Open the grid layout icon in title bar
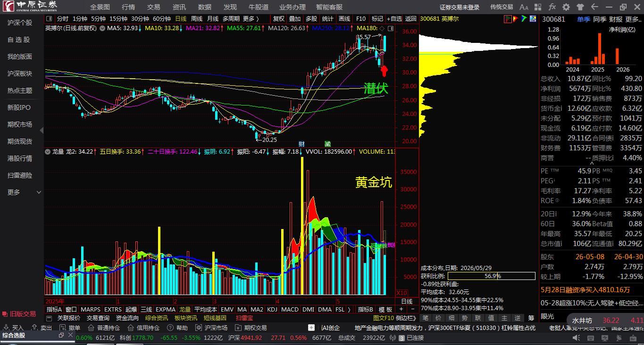The height and width of the screenshot is (345, 644). tap(538, 7)
